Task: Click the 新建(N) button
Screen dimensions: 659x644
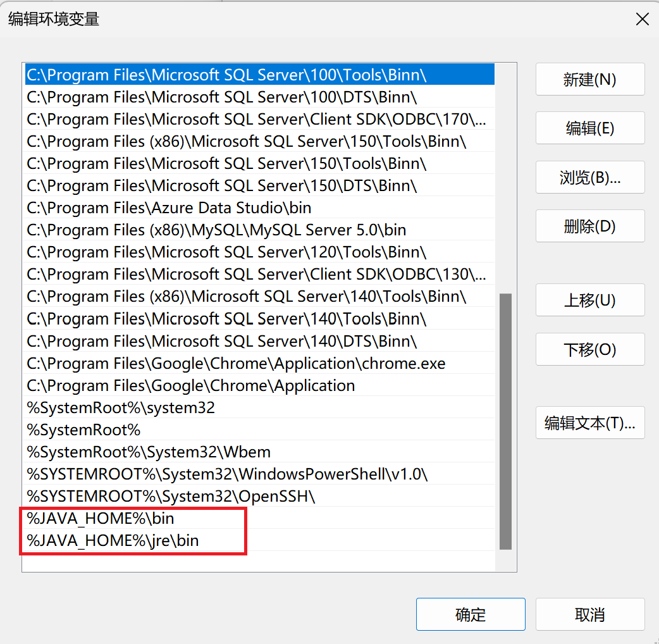Action: [590, 79]
